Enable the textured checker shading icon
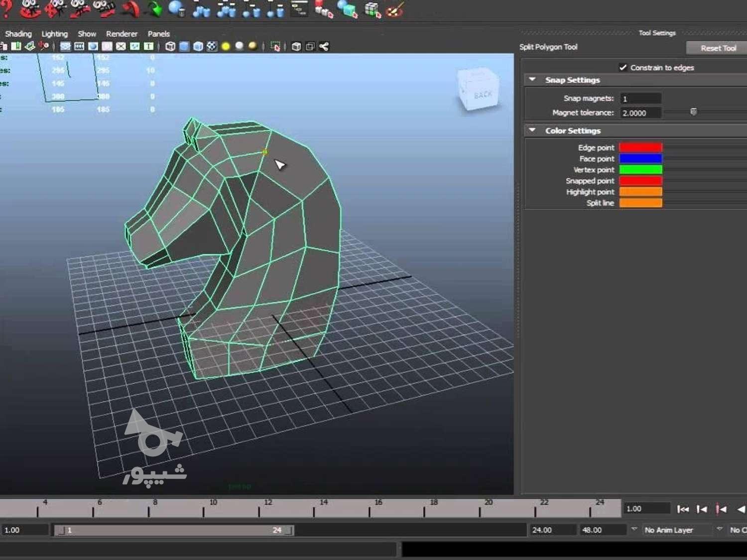747x560 pixels. (x=212, y=46)
